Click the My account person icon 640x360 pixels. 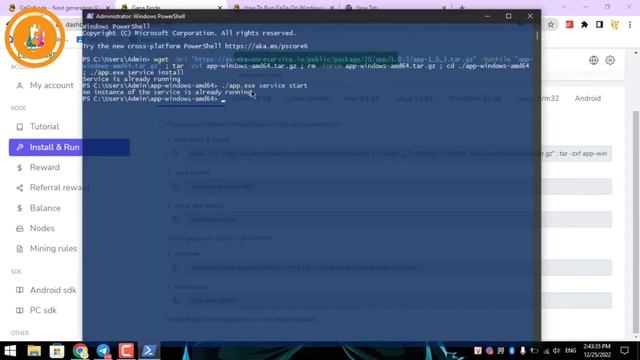coord(20,86)
